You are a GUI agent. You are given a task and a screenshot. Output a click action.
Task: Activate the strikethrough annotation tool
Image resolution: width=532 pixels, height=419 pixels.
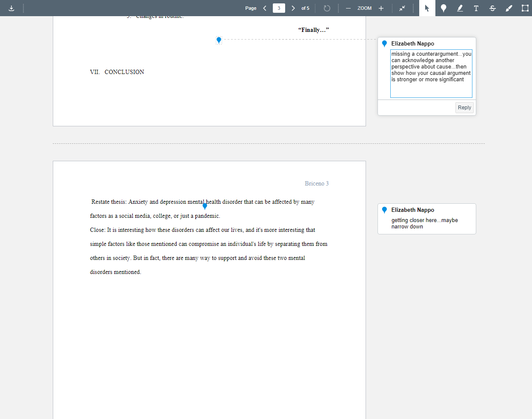point(492,8)
